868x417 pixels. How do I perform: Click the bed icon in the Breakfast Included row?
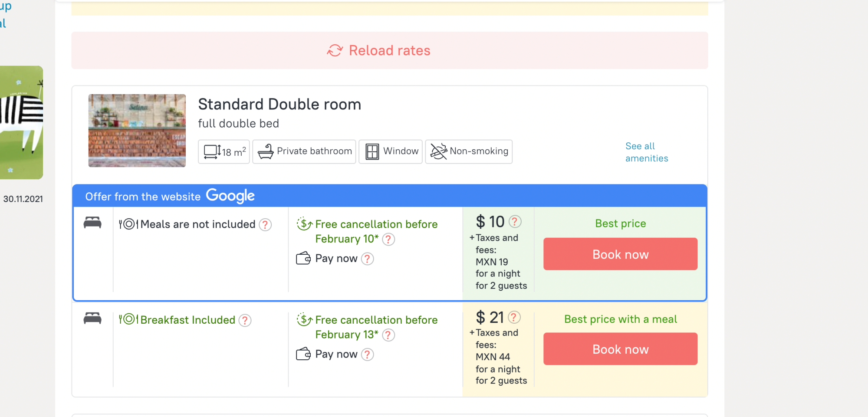(92, 318)
